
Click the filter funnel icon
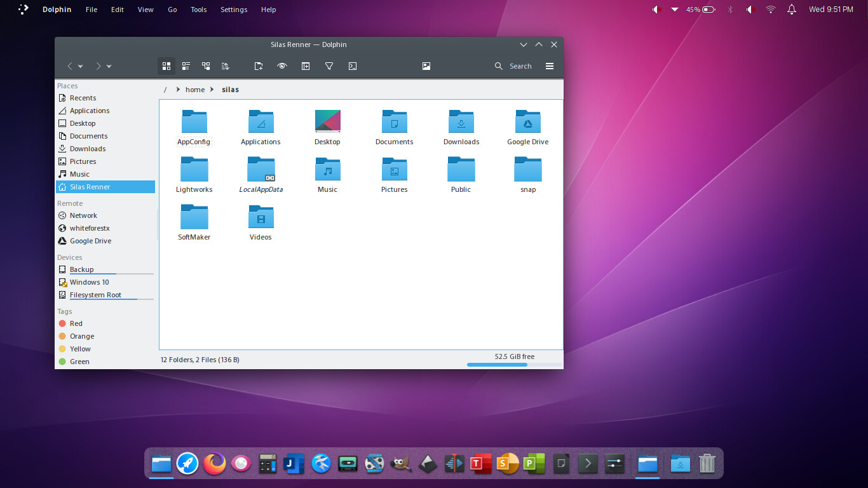click(x=329, y=66)
